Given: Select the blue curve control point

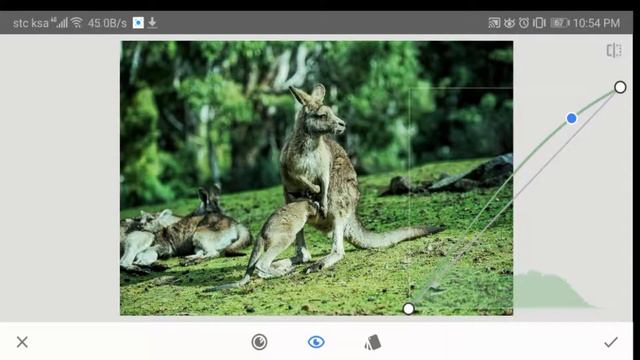Looking at the screenshot, I should (571, 118).
